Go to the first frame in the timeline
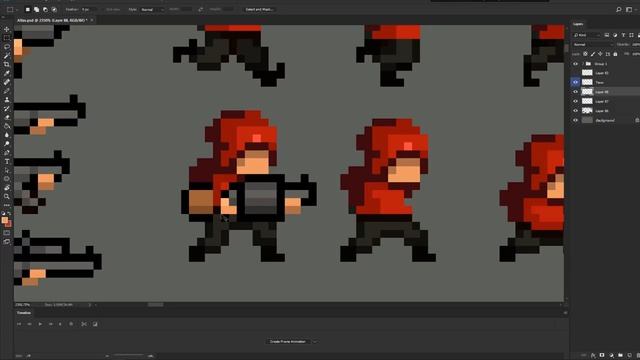The width and height of the screenshot is (640, 360). click(19, 324)
